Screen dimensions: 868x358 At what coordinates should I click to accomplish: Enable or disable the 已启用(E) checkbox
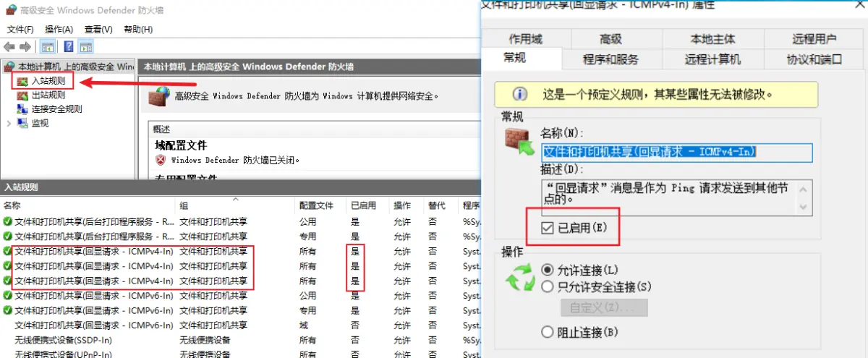tap(548, 228)
